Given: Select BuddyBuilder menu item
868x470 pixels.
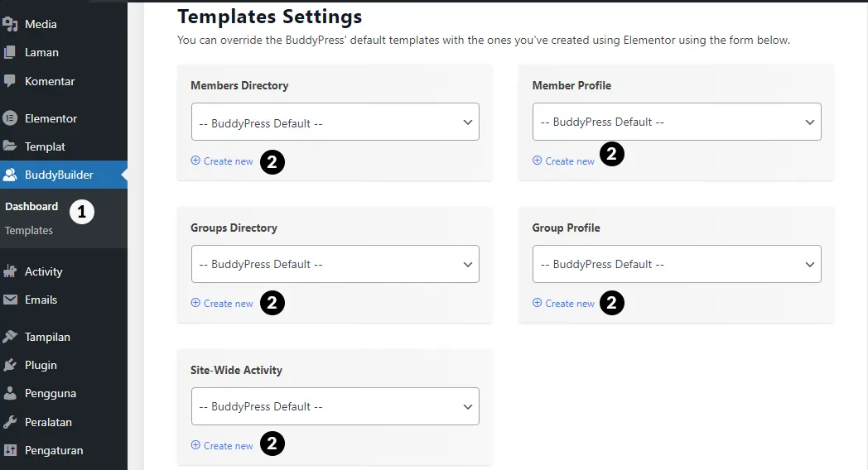Looking at the screenshot, I should click(64, 175).
